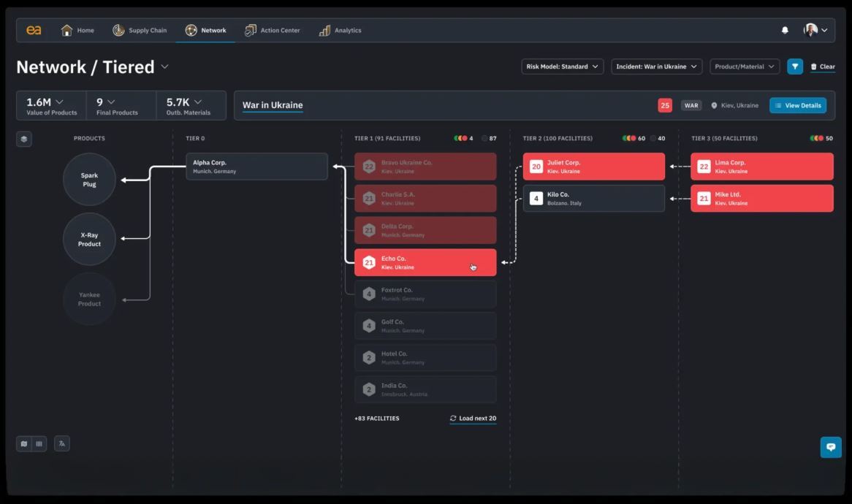This screenshot has width=852, height=504.
Task: Click the ea logo in the top bar
Action: tap(34, 30)
